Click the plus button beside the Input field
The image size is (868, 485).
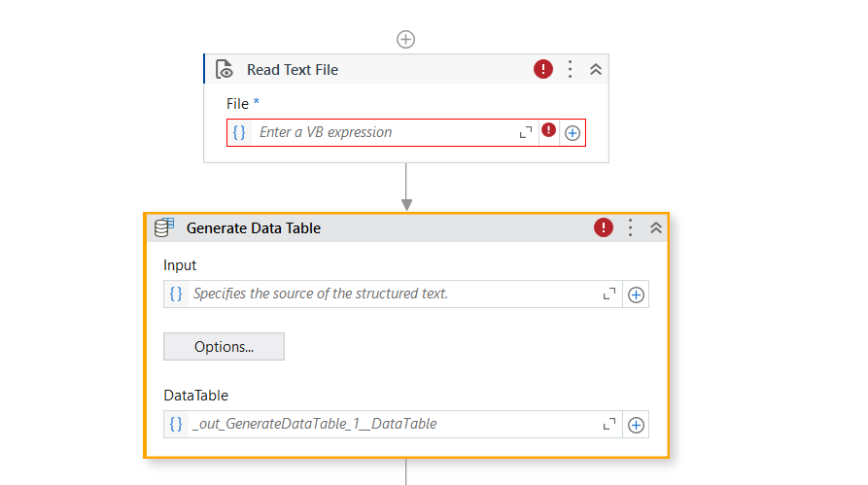(636, 294)
